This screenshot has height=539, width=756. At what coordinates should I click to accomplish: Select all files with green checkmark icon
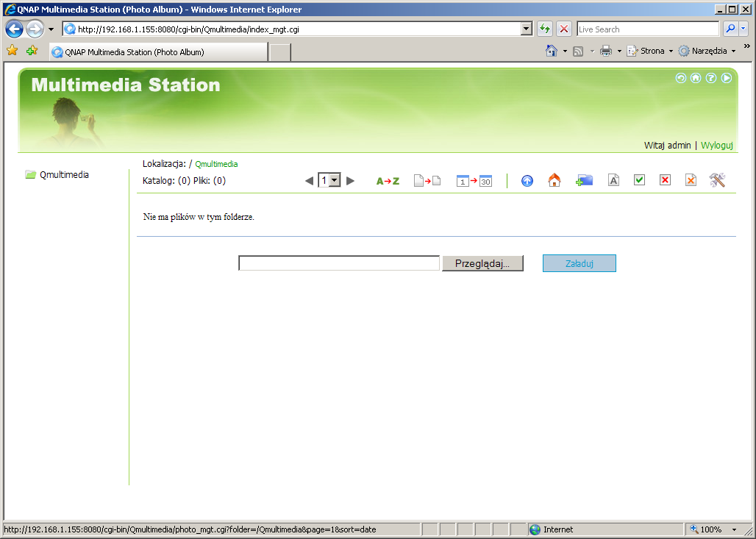click(x=639, y=180)
